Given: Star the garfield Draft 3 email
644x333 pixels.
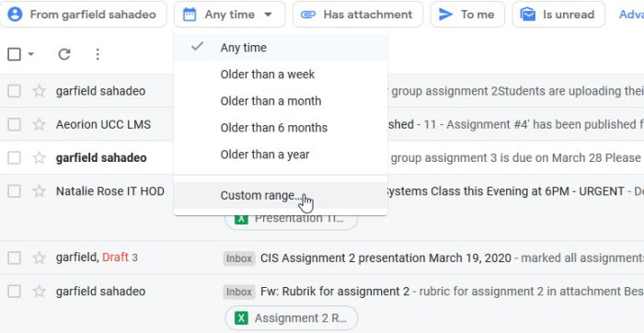Looking at the screenshot, I should [x=39, y=258].
